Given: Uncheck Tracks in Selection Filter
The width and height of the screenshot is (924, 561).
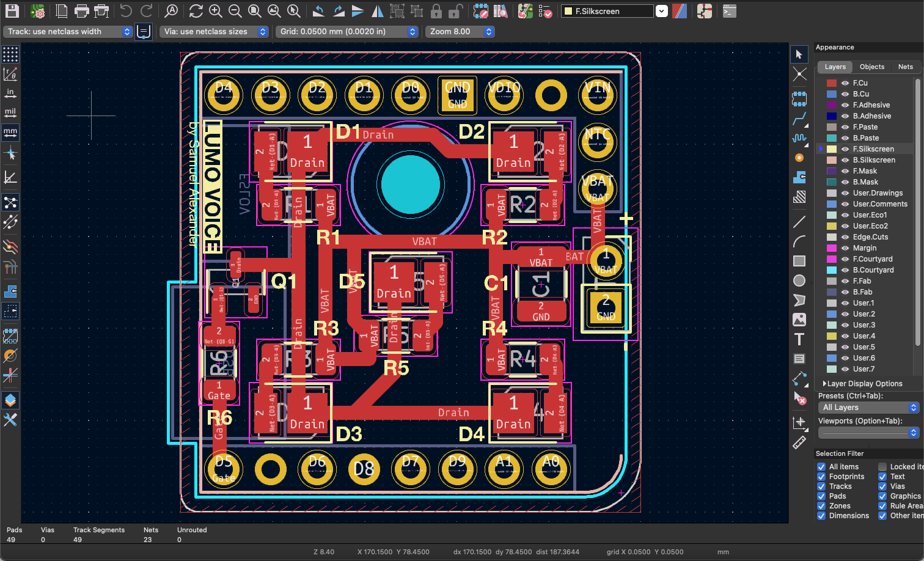Looking at the screenshot, I should pyautogui.click(x=821, y=486).
